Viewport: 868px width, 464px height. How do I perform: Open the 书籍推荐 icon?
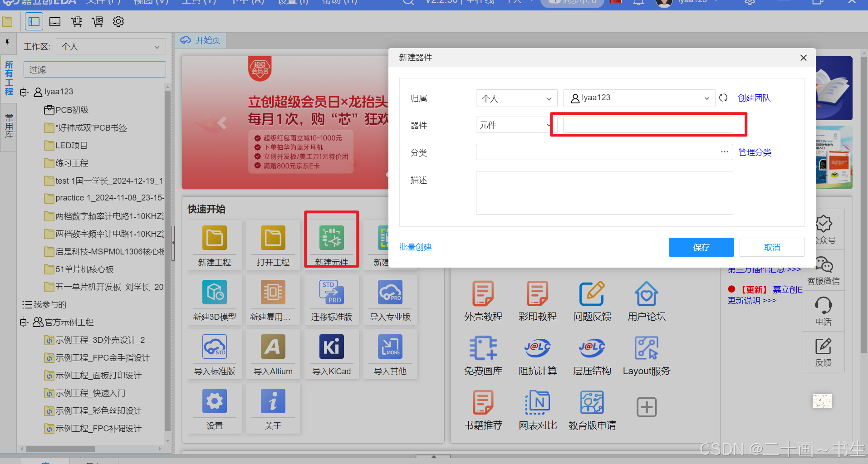point(483,402)
